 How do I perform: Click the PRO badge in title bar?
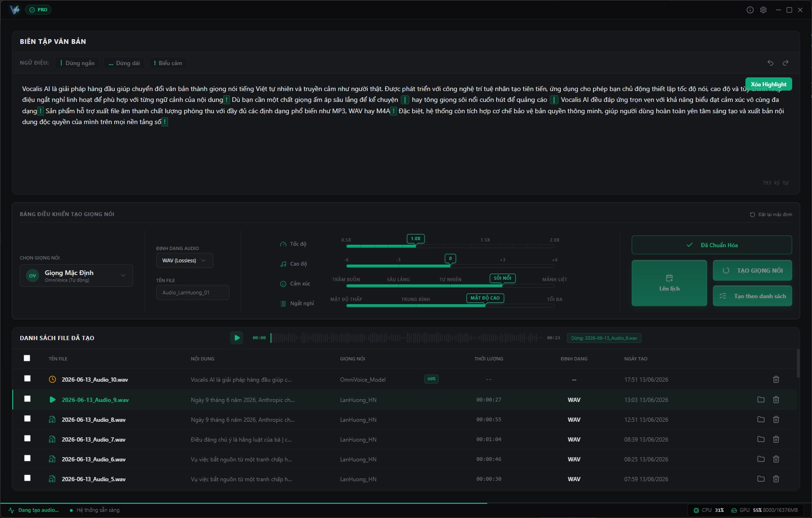pyautogui.click(x=38, y=10)
